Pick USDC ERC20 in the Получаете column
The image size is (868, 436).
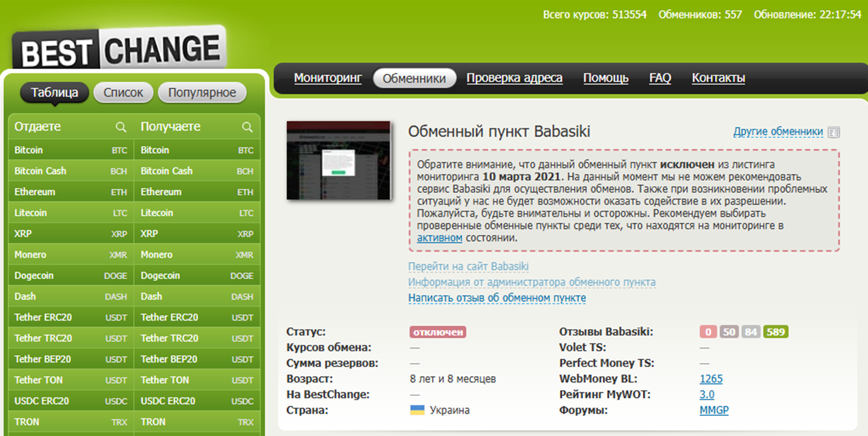(197, 401)
